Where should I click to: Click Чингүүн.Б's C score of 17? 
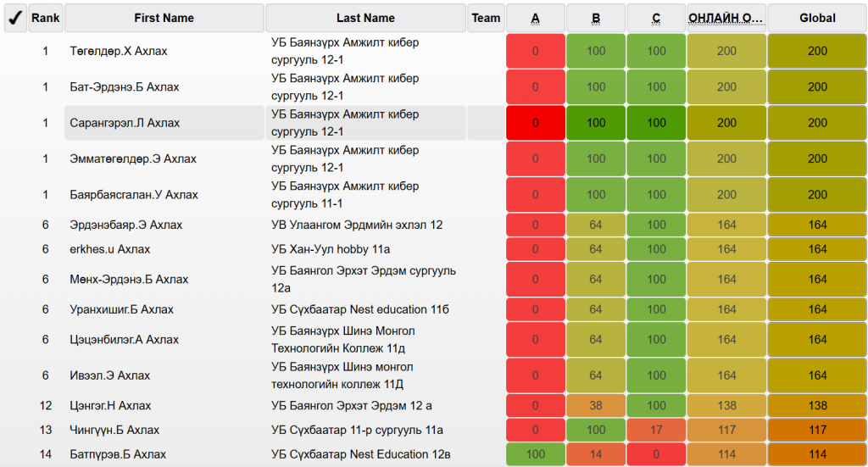[656, 430]
